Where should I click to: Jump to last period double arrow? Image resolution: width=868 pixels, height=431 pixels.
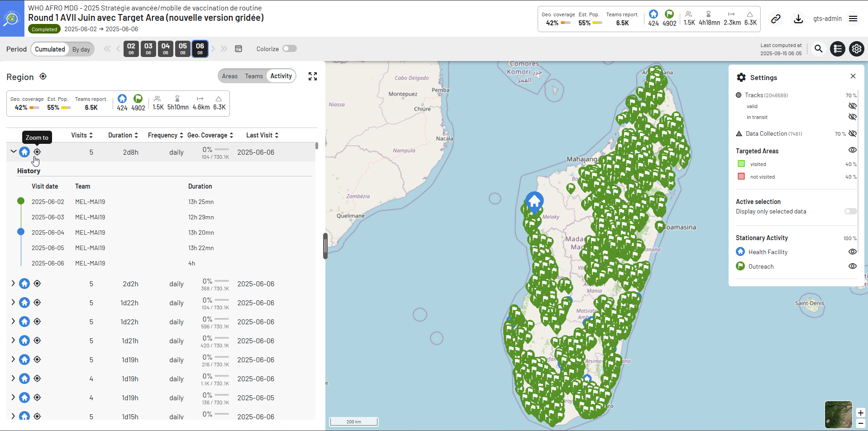point(224,49)
